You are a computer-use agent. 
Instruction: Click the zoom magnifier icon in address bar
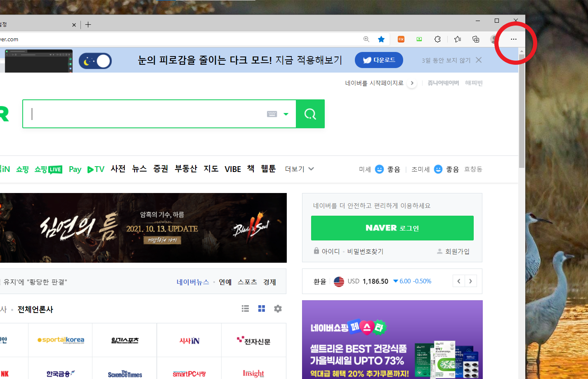pos(366,39)
